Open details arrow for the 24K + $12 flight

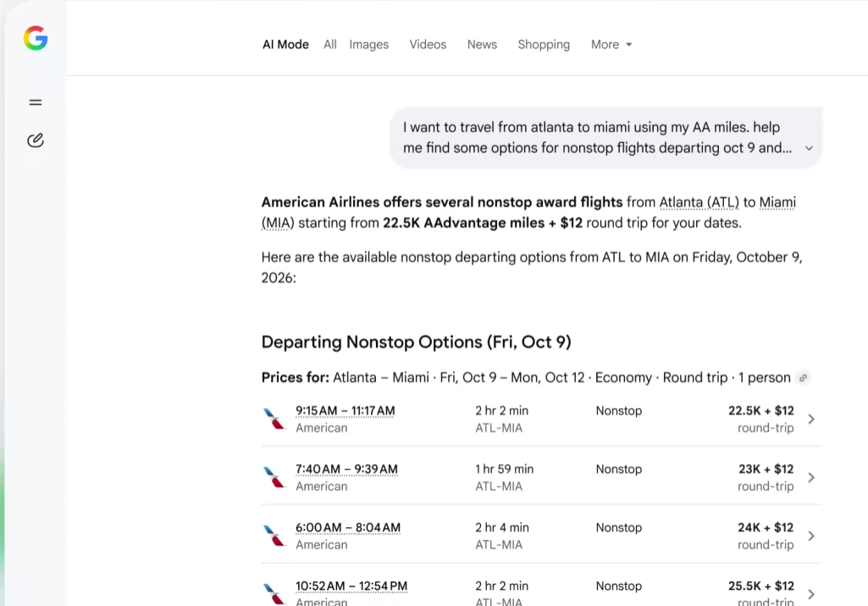(811, 536)
